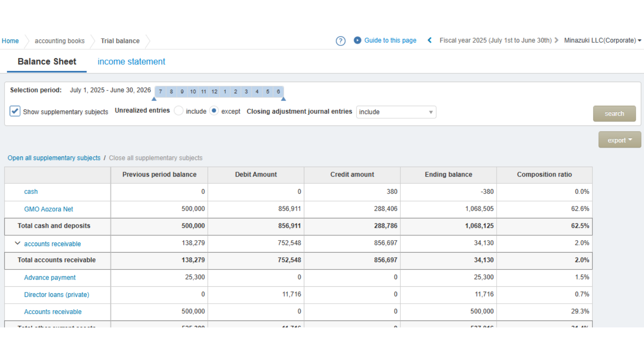Select the except radio for unrealized entries

214,111
